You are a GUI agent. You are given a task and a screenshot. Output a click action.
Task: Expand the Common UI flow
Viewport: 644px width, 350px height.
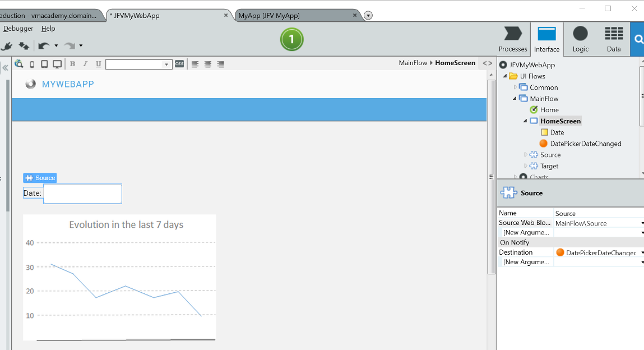[516, 87]
